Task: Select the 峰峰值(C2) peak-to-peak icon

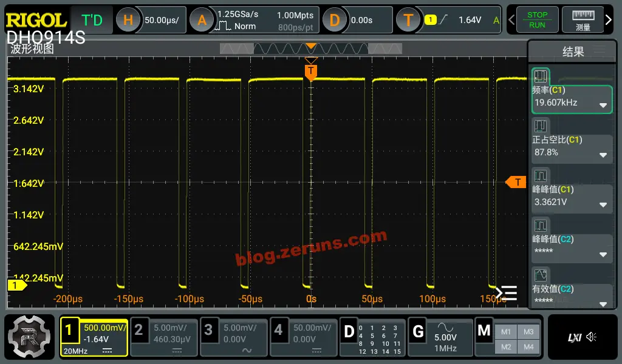Action: pos(540,225)
